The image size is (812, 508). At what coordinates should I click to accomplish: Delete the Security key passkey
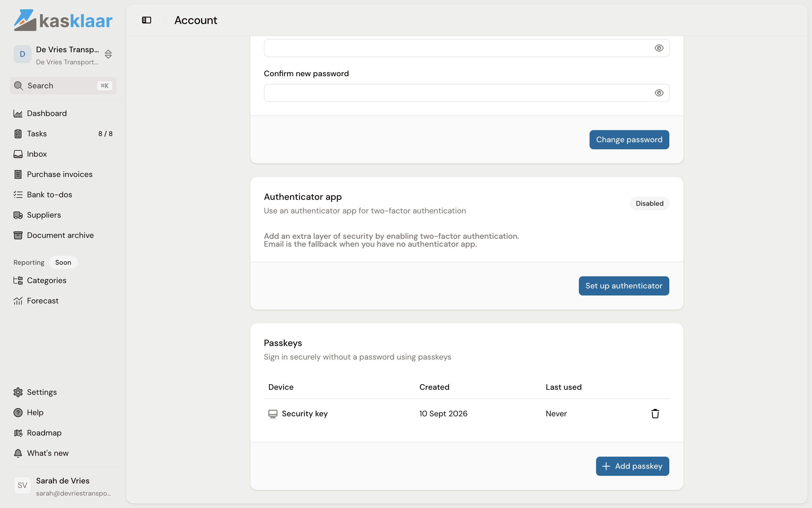click(655, 413)
